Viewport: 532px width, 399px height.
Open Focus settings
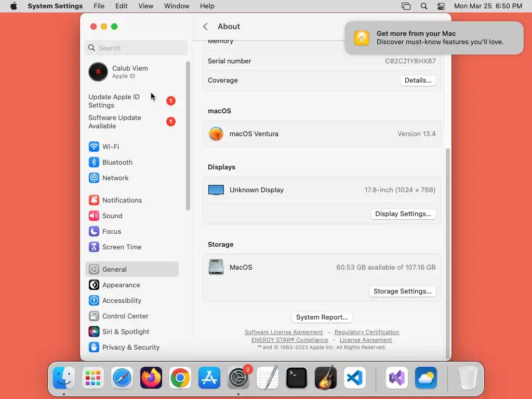pyautogui.click(x=131, y=231)
